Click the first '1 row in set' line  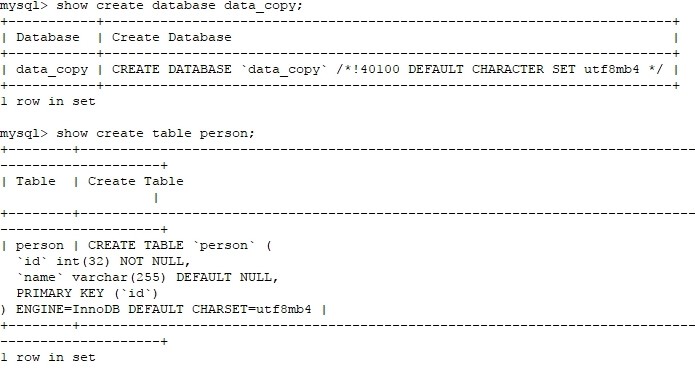tap(48, 101)
